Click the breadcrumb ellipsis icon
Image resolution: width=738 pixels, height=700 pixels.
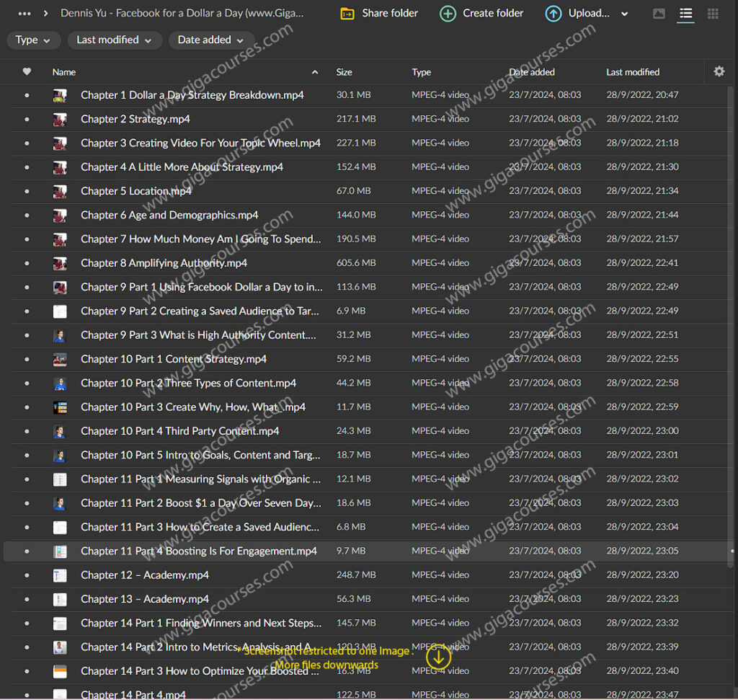[x=25, y=13]
